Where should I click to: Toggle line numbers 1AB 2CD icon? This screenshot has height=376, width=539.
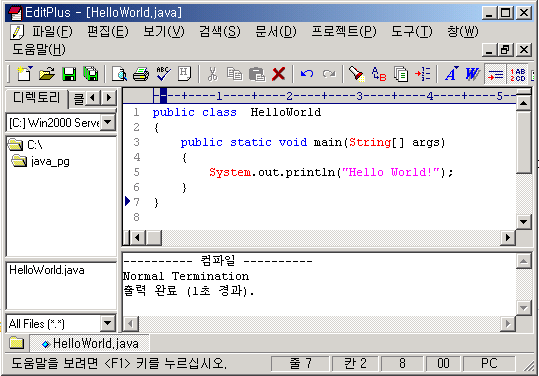click(518, 74)
